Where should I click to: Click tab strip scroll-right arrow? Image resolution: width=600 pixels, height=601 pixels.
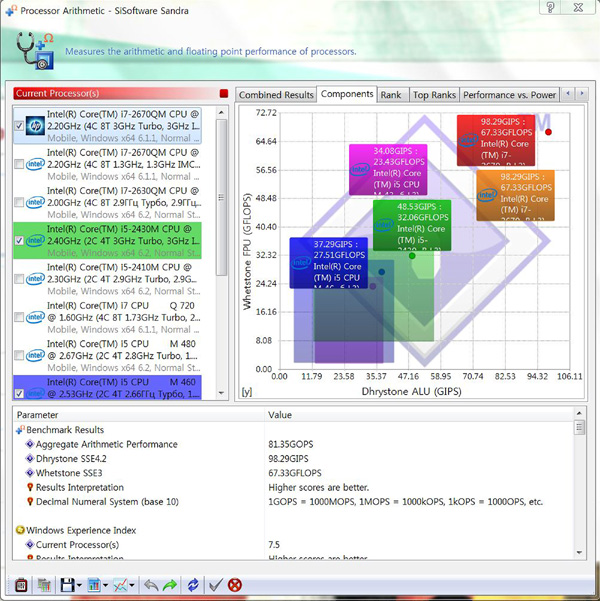[x=582, y=93]
